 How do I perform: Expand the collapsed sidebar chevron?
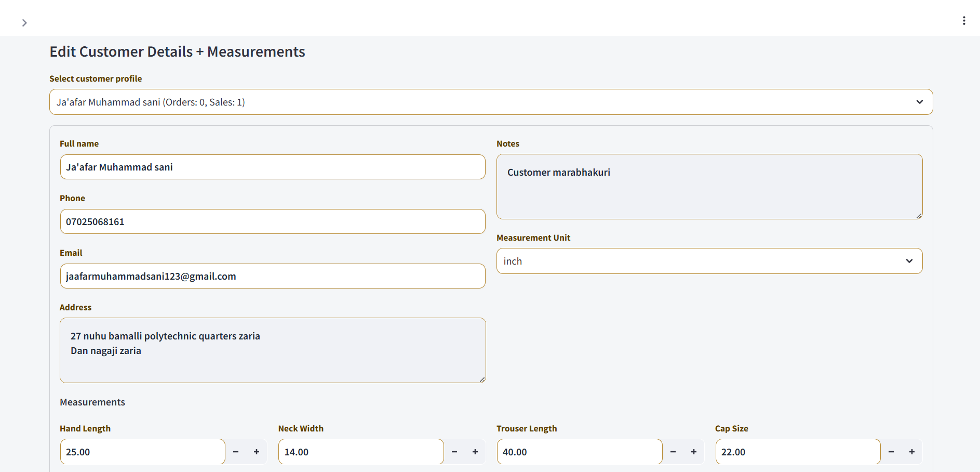24,23
